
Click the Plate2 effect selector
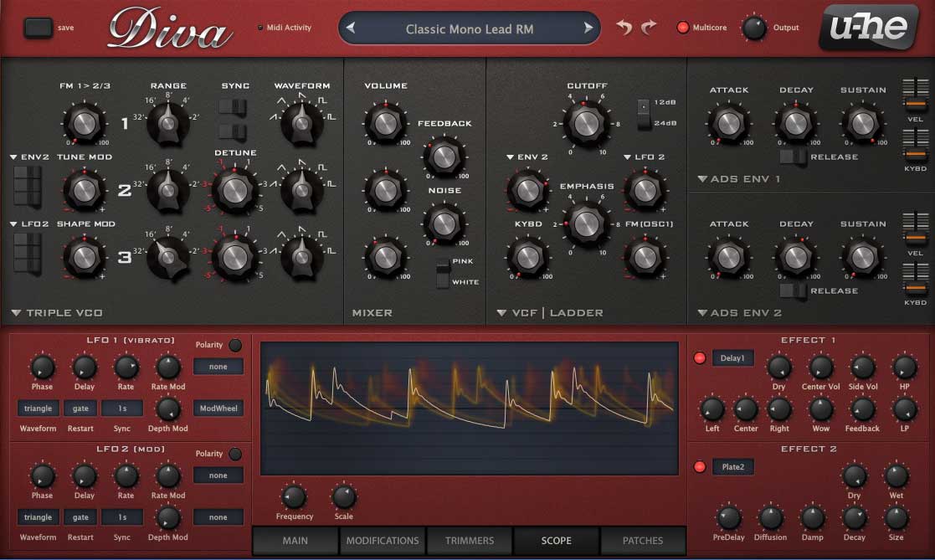(733, 466)
